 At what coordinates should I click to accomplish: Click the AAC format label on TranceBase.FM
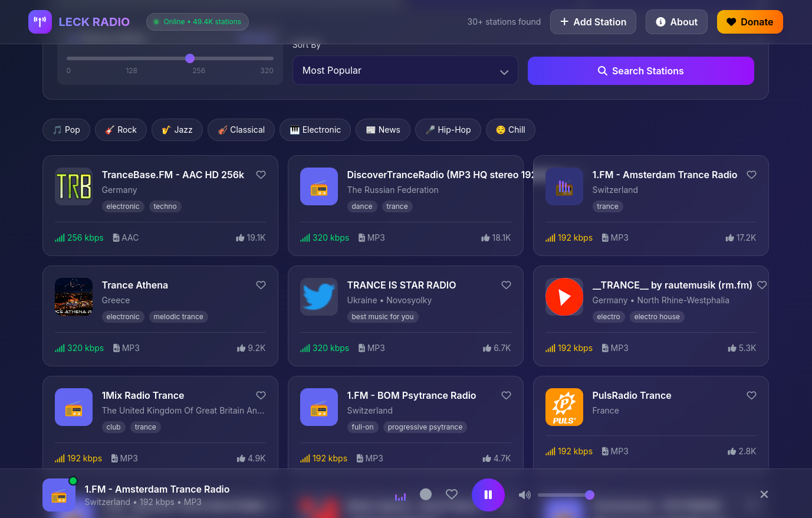click(x=126, y=238)
